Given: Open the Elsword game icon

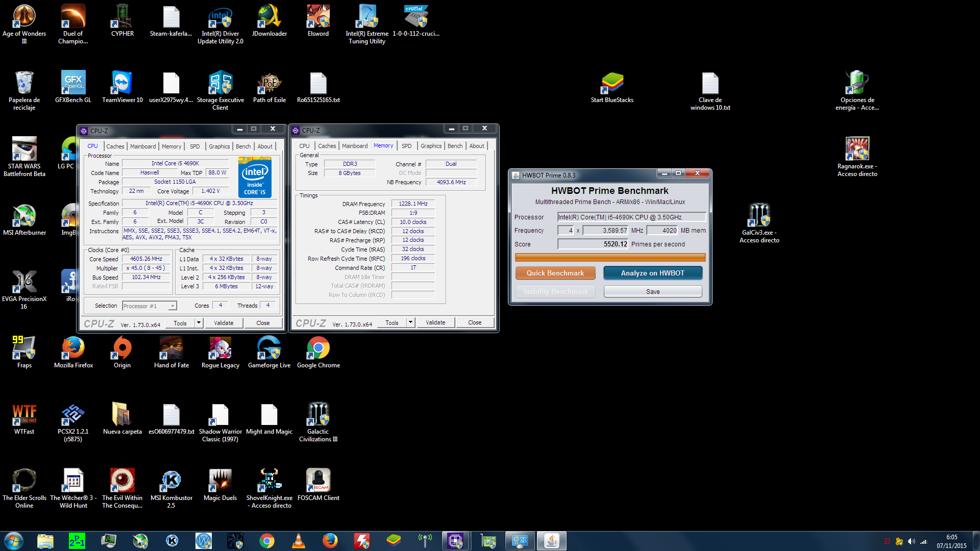Looking at the screenshot, I should 318,20.
